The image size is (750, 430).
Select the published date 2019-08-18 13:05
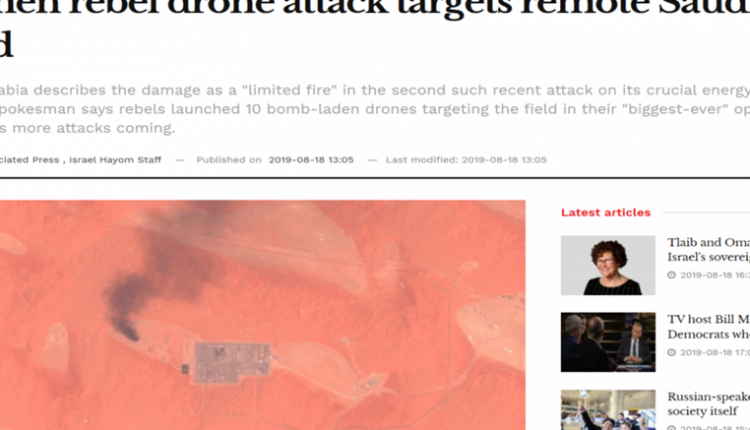(311, 160)
